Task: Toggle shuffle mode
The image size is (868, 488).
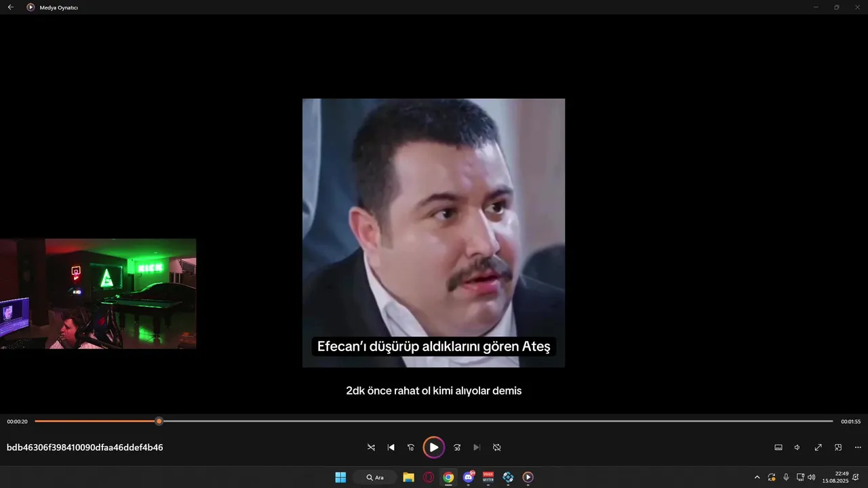Action: (371, 447)
